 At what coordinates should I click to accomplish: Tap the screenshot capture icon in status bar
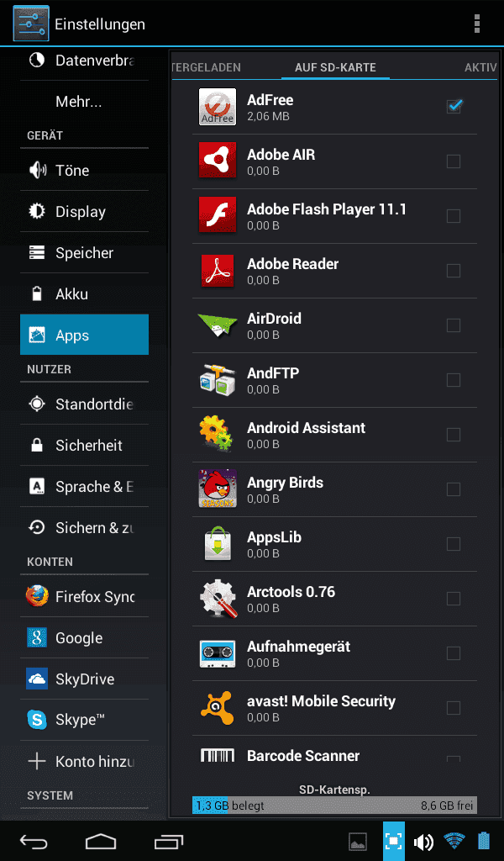[393, 841]
